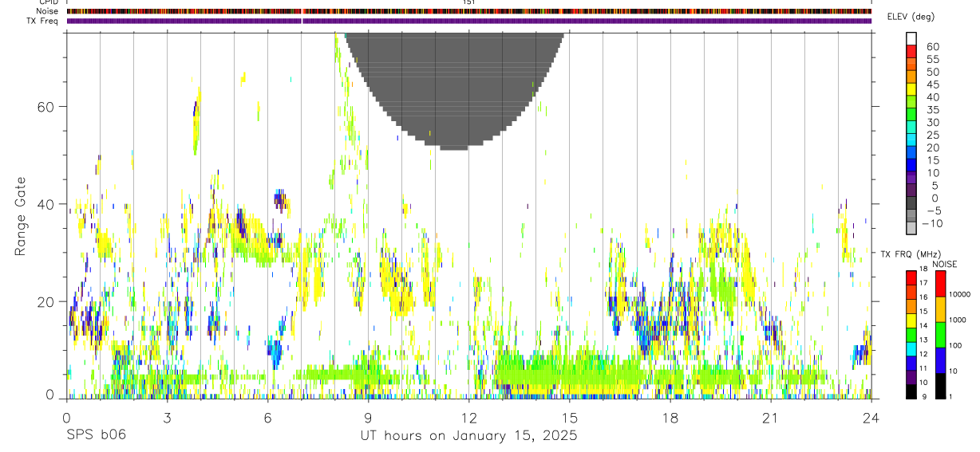Click the x-axis tick label '24'

click(871, 417)
